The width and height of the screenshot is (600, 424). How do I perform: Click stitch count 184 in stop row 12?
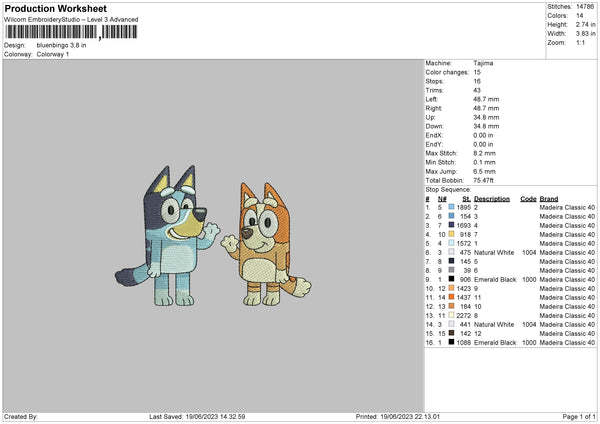click(465, 307)
